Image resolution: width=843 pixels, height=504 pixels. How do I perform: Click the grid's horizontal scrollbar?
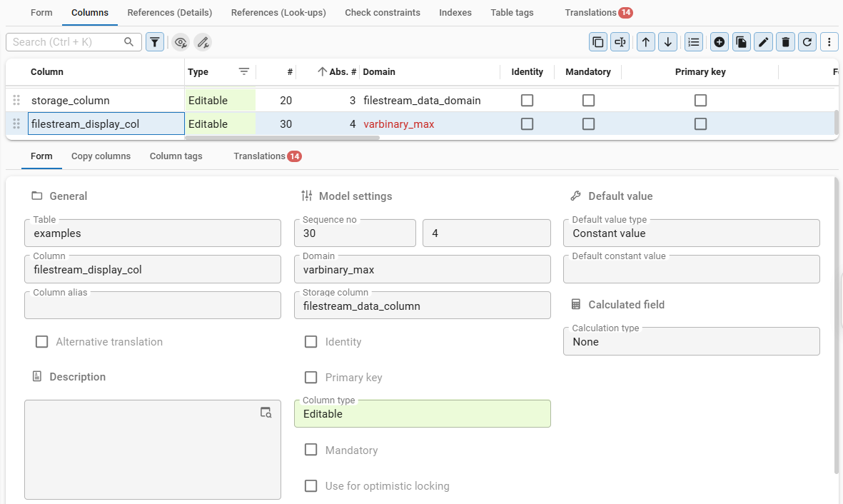pos(282,138)
